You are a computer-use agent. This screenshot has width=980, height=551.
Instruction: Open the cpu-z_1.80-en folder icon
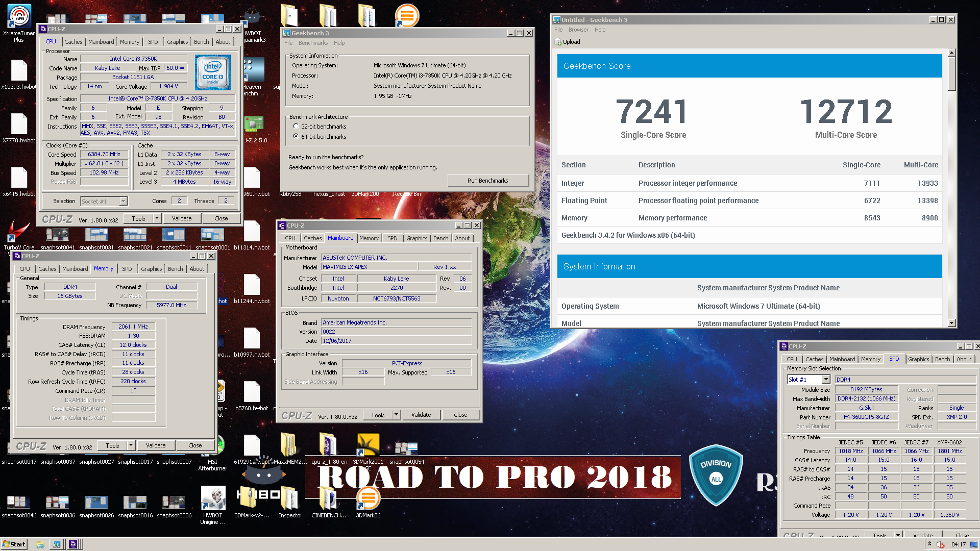coord(329,449)
